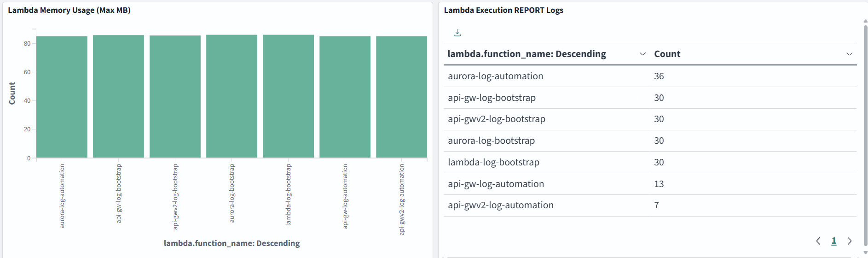Image resolution: width=868 pixels, height=258 pixels.
Task: Select the aurora-log-automation table row
Action: click(x=495, y=76)
